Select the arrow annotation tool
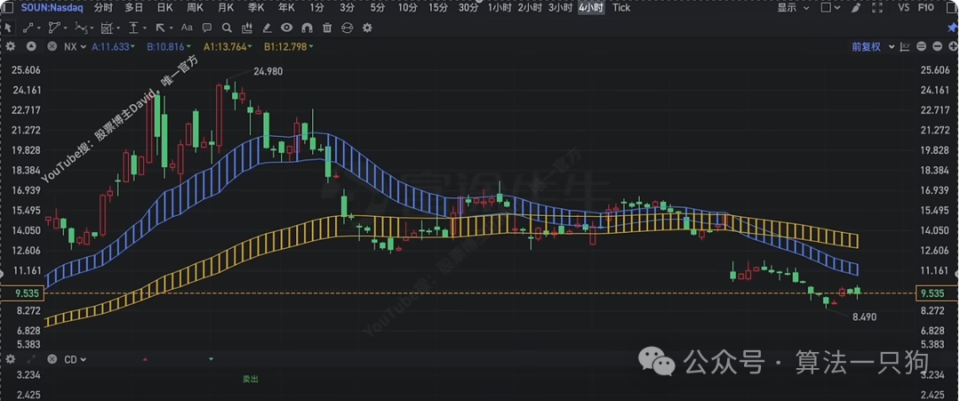This screenshot has height=401, width=960. [x=160, y=28]
